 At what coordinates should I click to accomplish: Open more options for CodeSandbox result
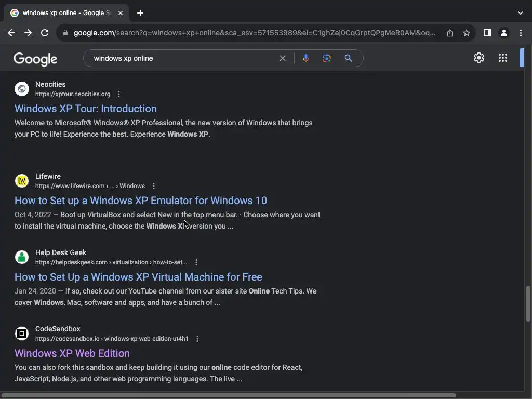pyautogui.click(x=197, y=339)
